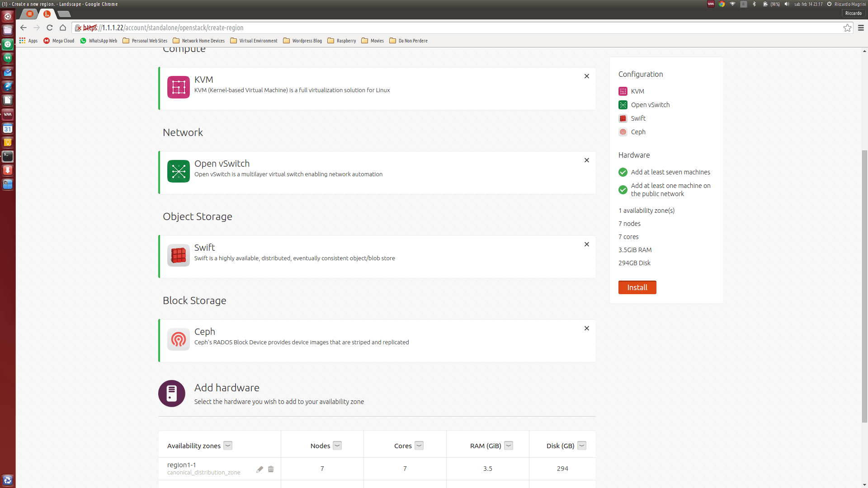Remove the Open vSwitch network selection
Viewport: 868px width, 488px height.
tap(587, 160)
